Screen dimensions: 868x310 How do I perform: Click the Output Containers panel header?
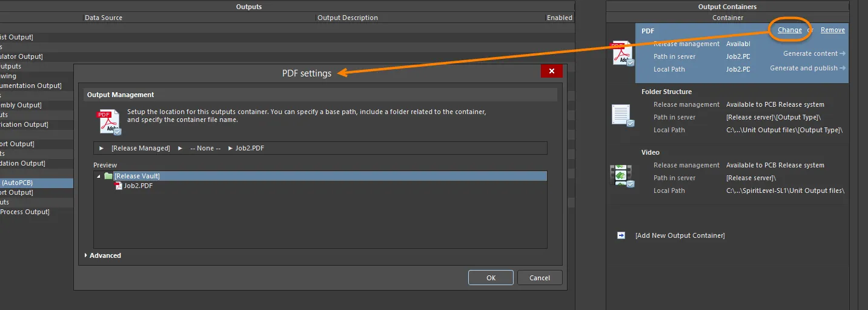point(727,7)
